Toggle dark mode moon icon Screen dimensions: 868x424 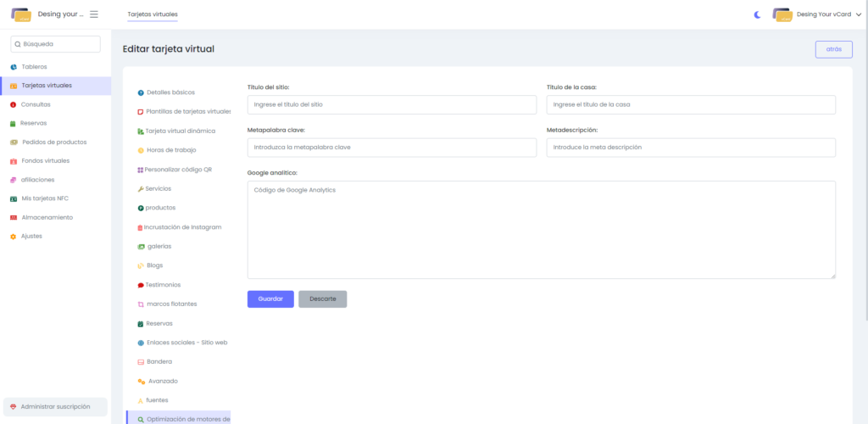(x=758, y=14)
